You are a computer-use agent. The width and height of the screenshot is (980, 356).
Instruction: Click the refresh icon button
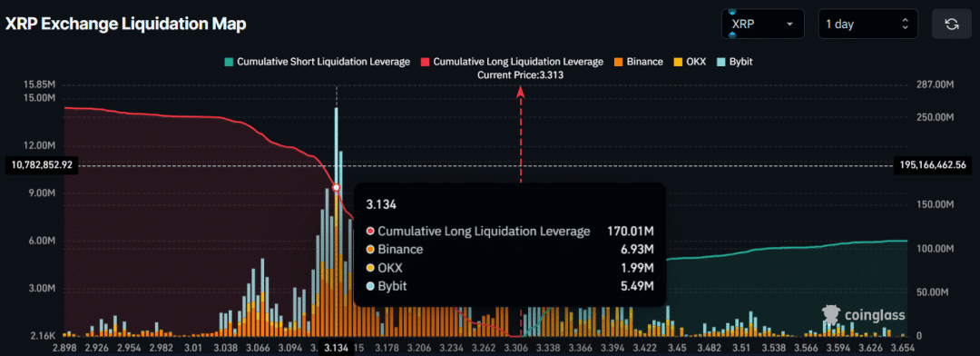click(x=952, y=25)
